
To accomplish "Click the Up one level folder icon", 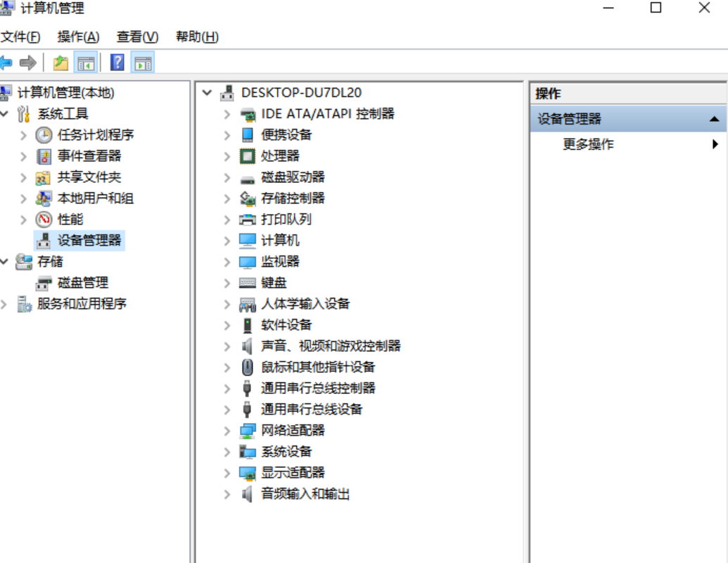I will (61, 63).
